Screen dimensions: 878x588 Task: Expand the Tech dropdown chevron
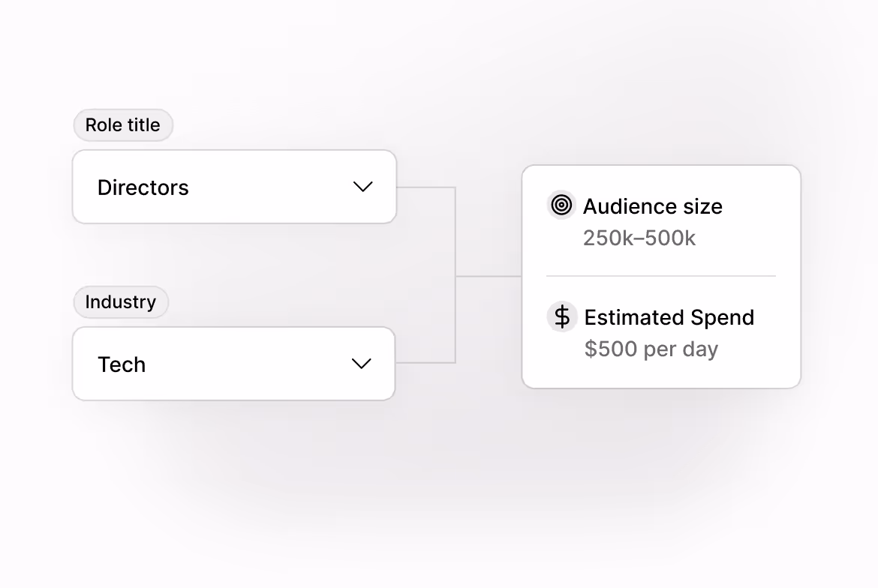point(362,364)
